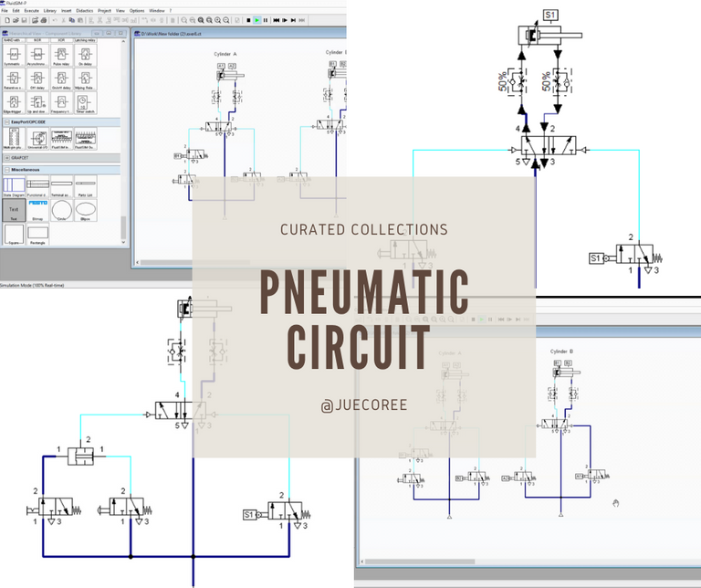Click the "Cylinder A" label in top-left circuit window

[225, 54]
